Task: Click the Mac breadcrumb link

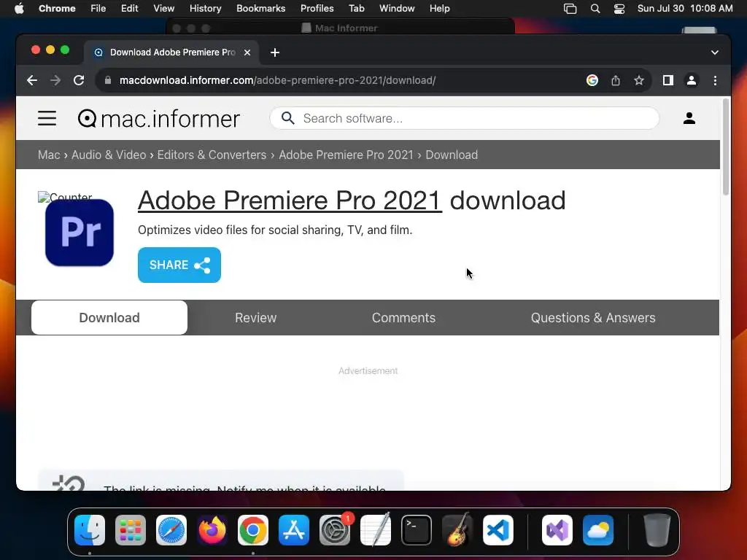Action: (49, 155)
